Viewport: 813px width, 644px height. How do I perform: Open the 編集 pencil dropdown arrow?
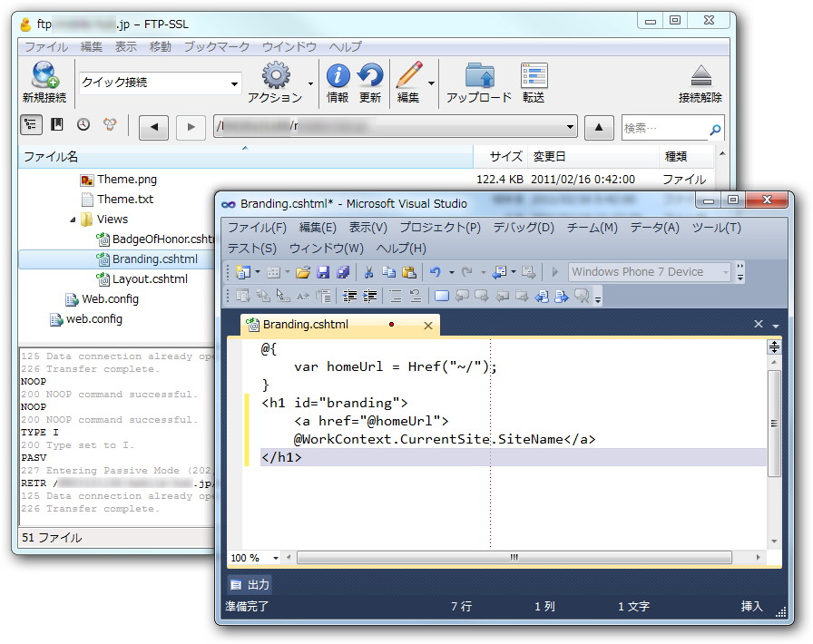(431, 83)
